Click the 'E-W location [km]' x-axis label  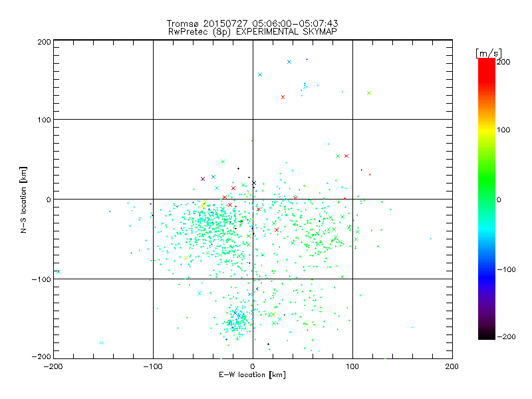pos(252,374)
